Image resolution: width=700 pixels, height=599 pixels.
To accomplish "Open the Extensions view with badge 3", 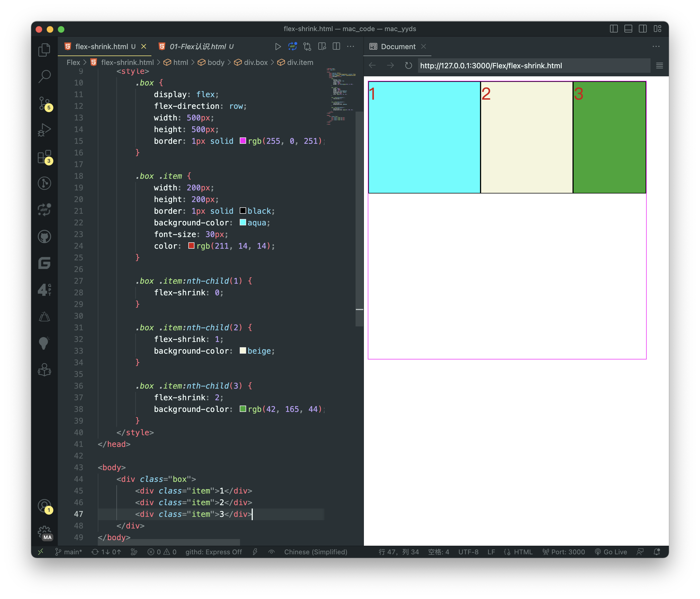I will coord(44,157).
